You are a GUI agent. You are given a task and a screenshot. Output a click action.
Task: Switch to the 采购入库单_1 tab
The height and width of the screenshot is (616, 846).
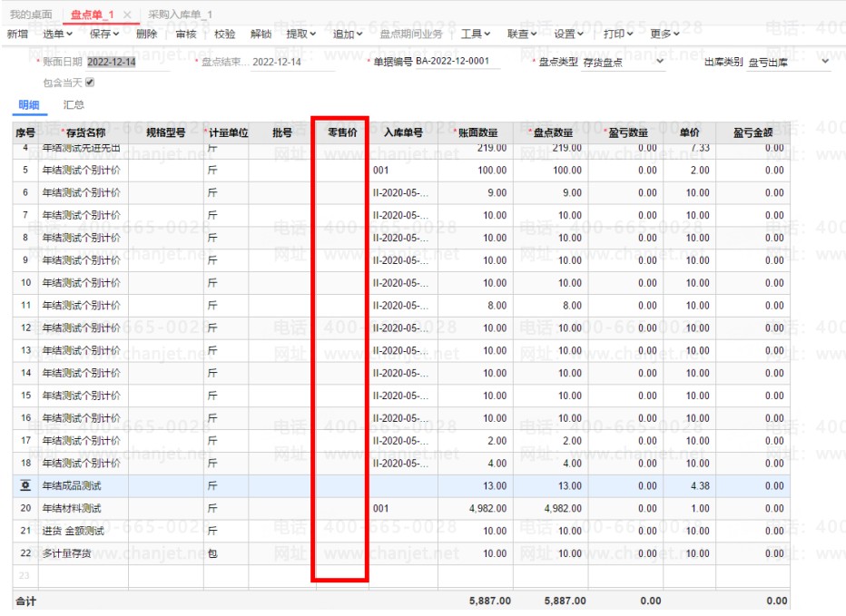(x=180, y=15)
